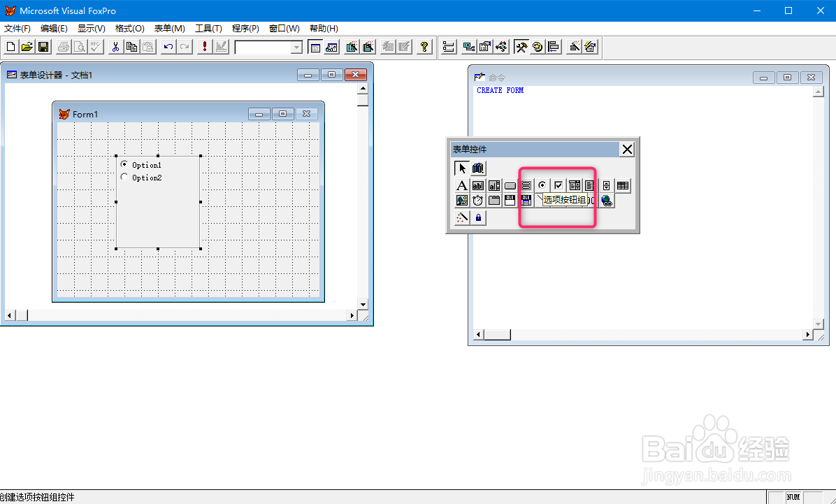Open the Data Session window icon
This screenshot has height=504, width=836.
331,47
